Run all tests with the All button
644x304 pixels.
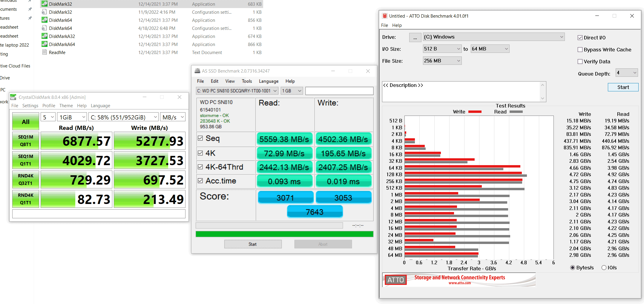tap(26, 122)
